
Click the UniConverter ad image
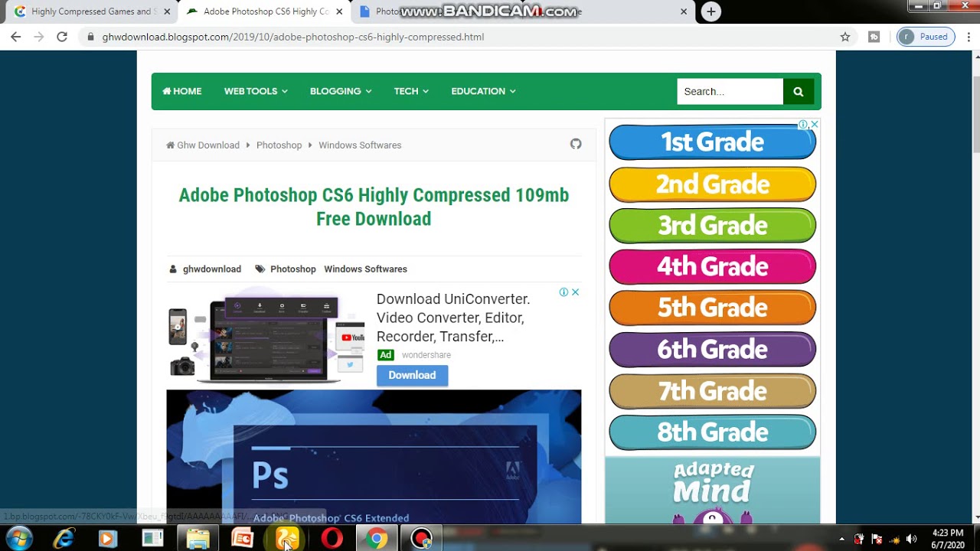(x=266, y=335)
